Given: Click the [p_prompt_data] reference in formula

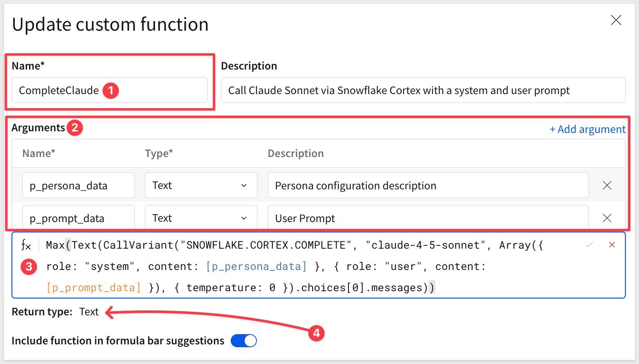Looking at the screenshot, I should [94, 288].
